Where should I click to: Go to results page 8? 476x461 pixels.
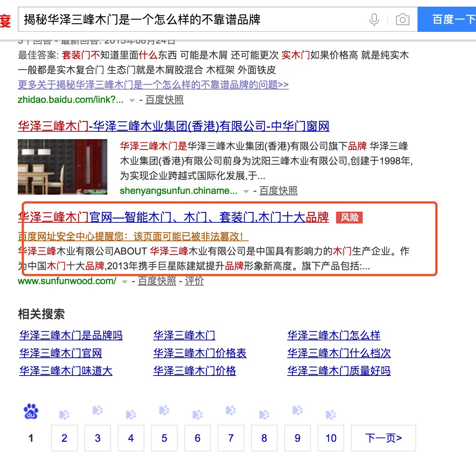(264, 438)
